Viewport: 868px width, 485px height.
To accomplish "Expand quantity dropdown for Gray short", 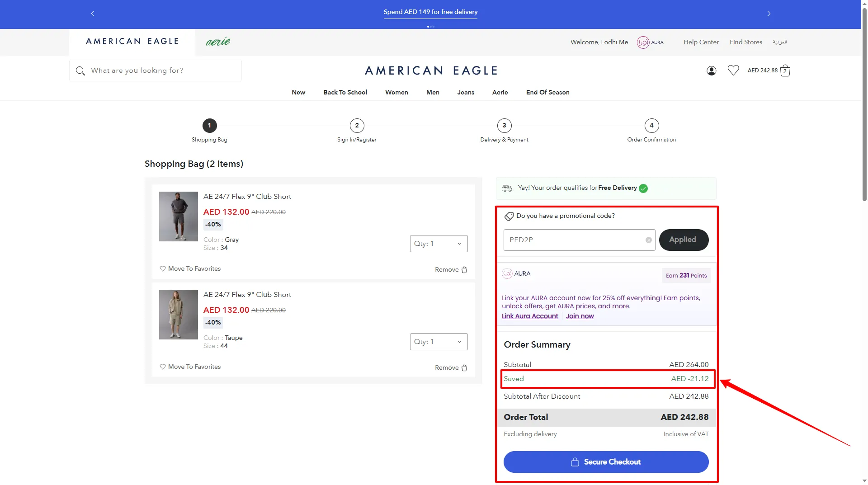I will pos(439,244).
